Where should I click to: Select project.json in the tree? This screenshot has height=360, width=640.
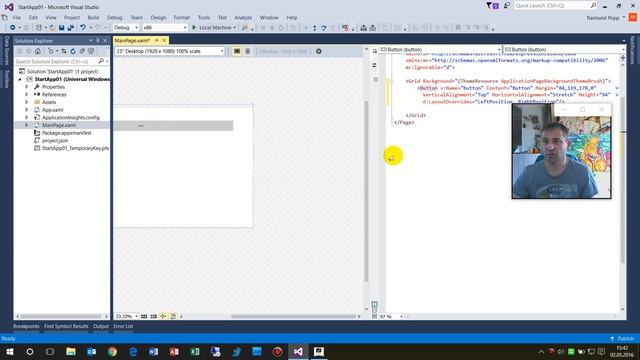(55, 140)
